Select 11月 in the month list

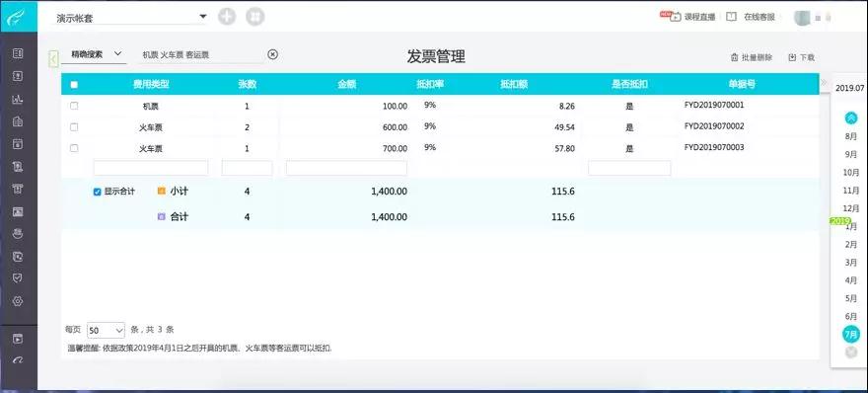click(851, 191)
